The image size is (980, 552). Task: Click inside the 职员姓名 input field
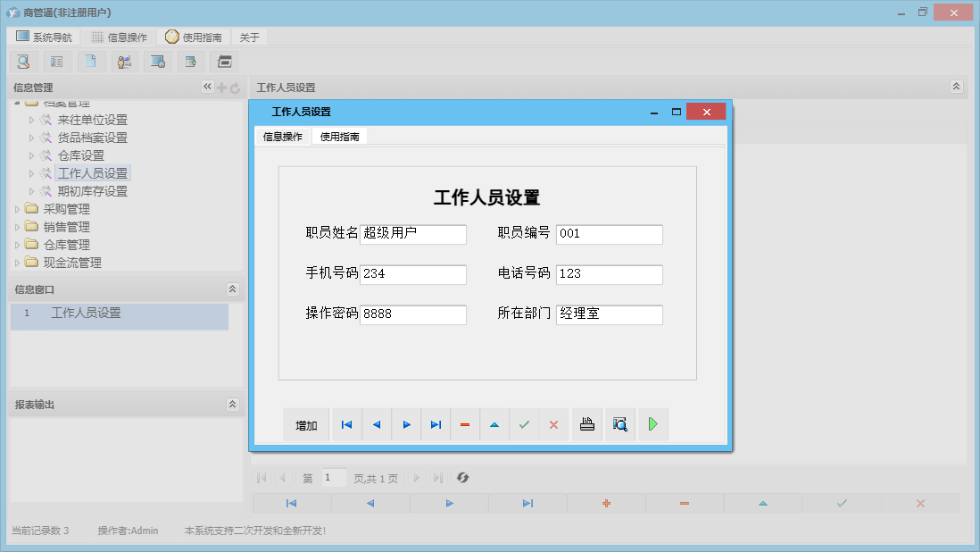(413, 234)
